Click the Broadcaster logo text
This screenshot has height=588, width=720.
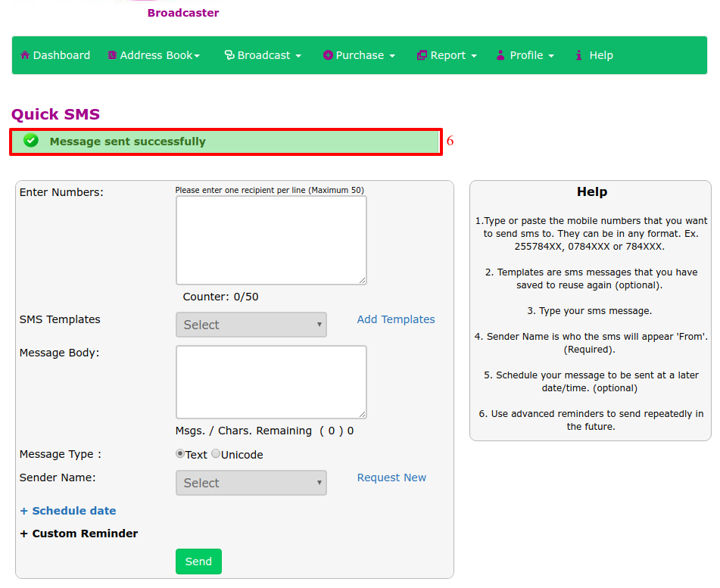pos(183,13)
